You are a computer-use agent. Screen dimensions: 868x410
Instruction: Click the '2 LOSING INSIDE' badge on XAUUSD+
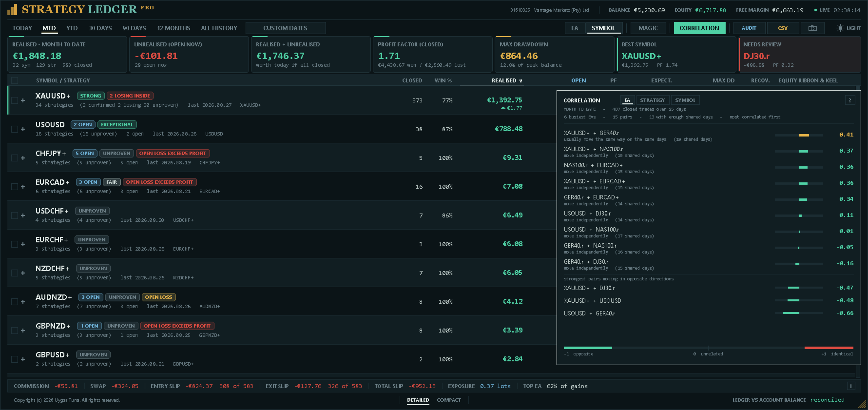pos(130,96)
